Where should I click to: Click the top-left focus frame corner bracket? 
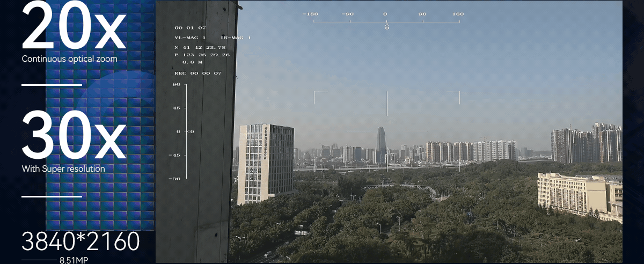pyautogui.click(x=316, y=94)
